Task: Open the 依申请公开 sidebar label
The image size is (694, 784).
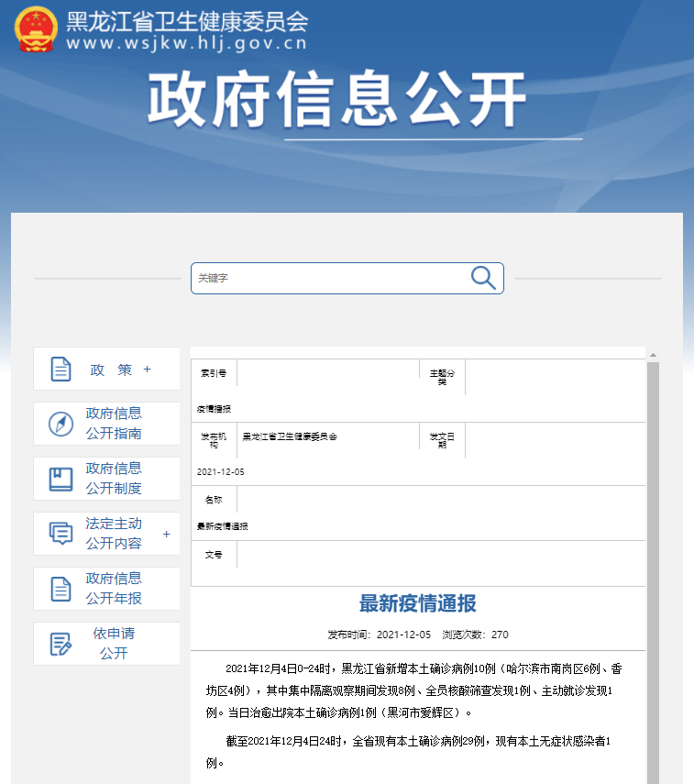Action: pos(114,644)
